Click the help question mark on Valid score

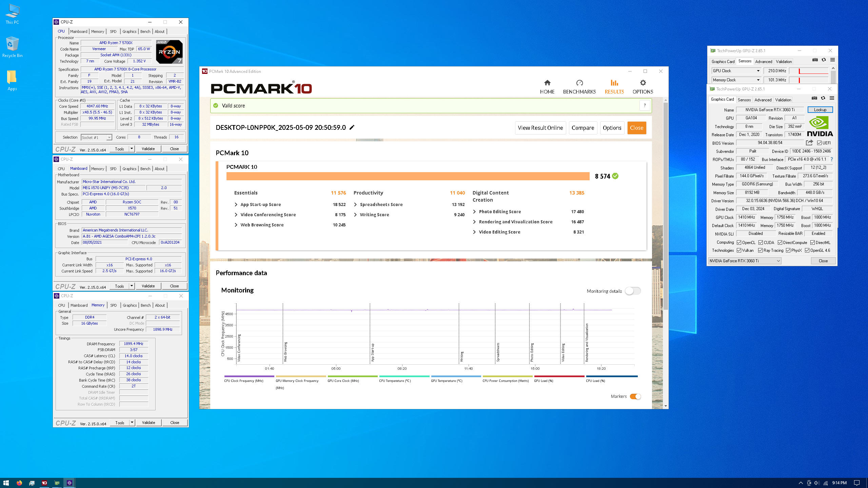[x=645, y=105]
